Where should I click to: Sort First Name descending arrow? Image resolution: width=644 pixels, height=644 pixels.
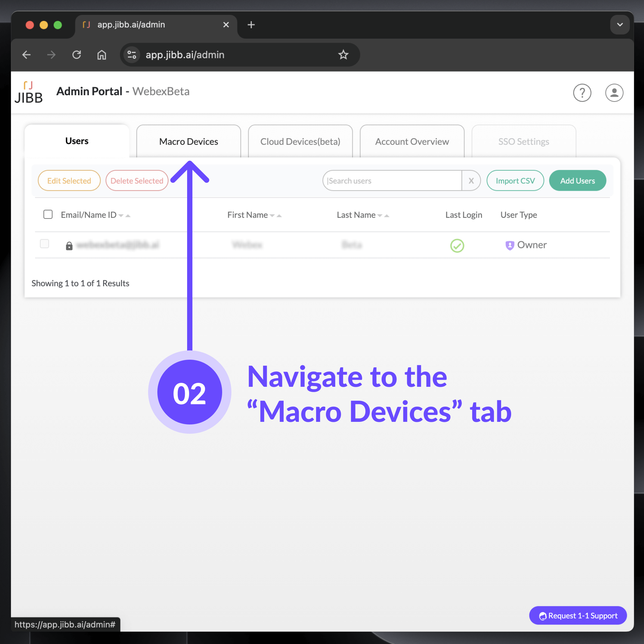tap(272, 216)
